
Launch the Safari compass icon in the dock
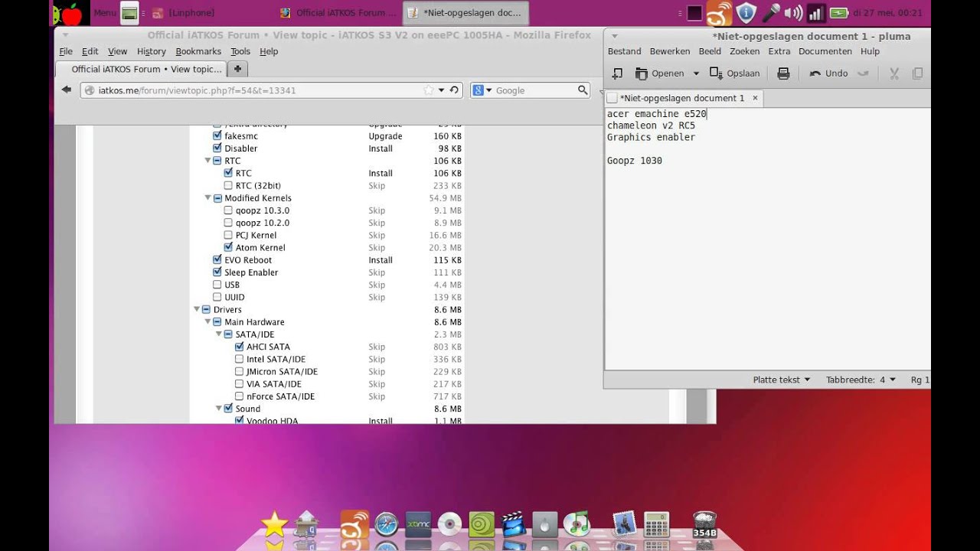[387, 524]
